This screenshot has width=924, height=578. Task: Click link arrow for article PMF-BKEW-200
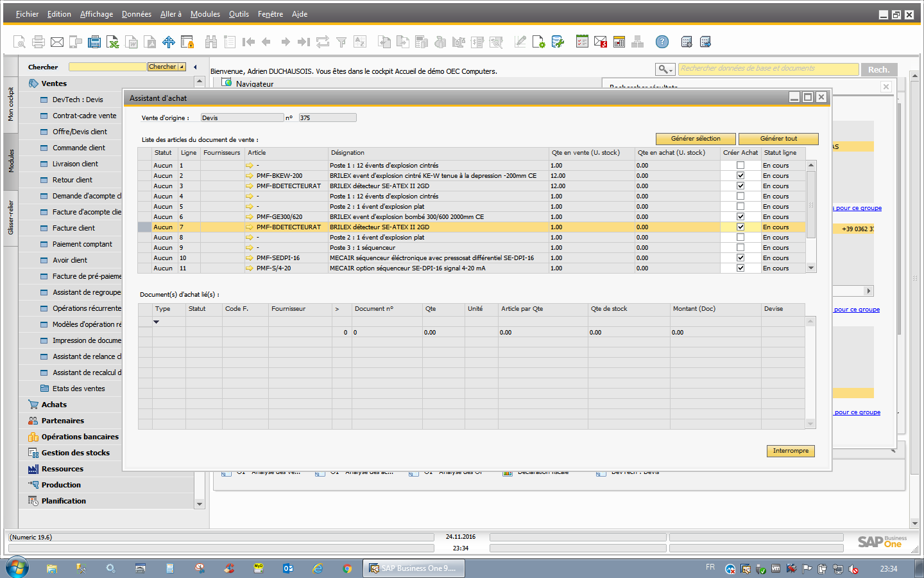click(250, 176)
